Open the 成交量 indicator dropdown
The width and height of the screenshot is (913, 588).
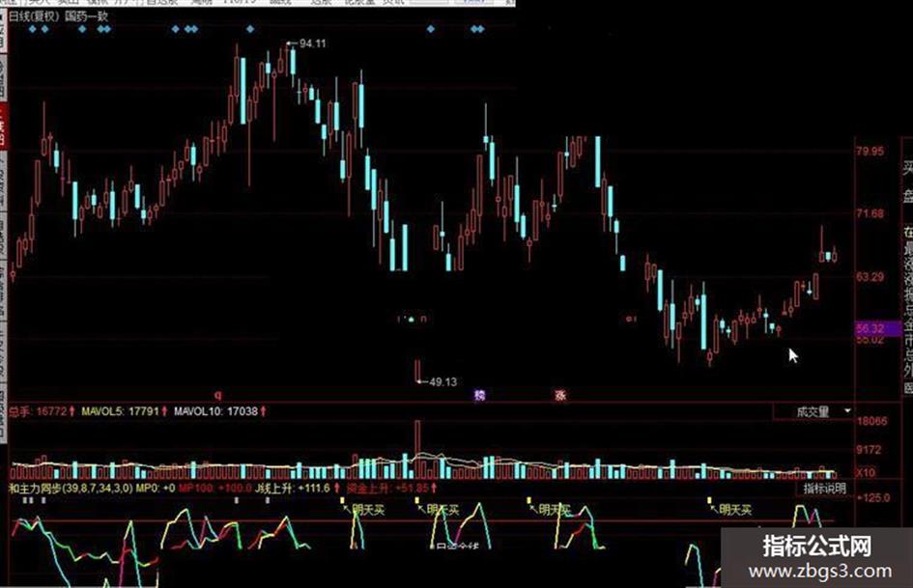point(813,412)
